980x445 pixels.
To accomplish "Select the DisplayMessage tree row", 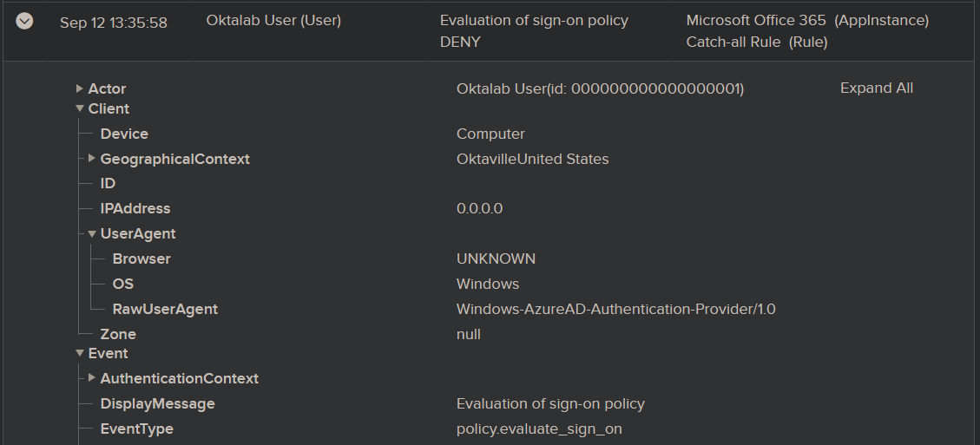I will pos(157,403).
